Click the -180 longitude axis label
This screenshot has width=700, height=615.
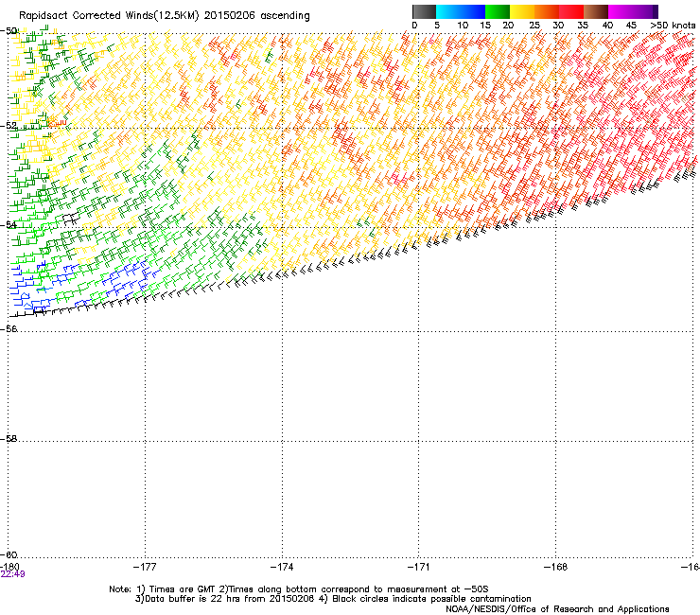click(x=9, y=567)
